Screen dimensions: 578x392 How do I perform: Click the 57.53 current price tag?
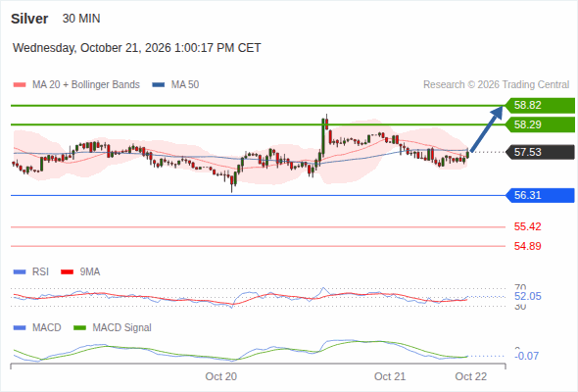[x=541, y=152]
